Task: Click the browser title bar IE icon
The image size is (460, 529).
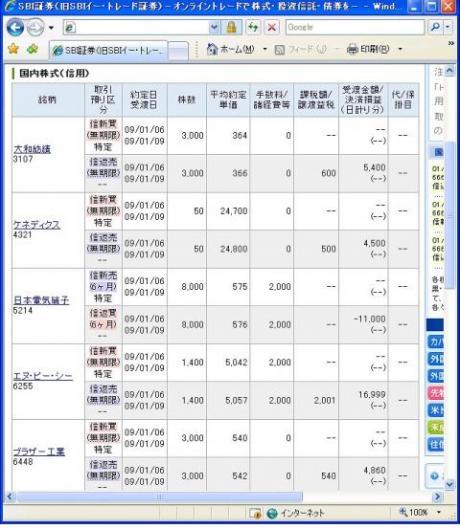Action: coord(9,6)
